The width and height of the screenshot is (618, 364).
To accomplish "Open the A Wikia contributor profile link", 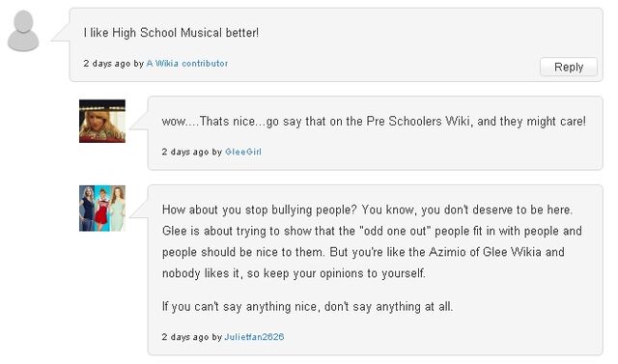I will [x=187, y=64].
